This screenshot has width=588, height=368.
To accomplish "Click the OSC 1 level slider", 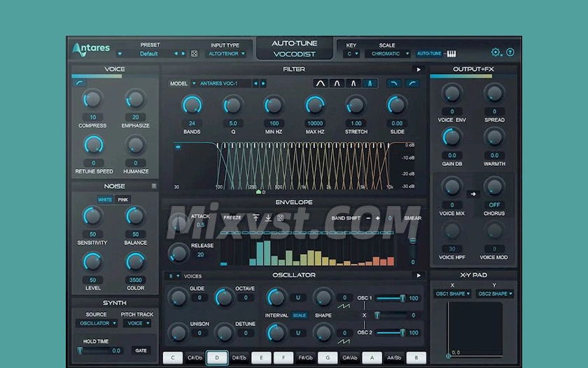I will click(389, 298).
